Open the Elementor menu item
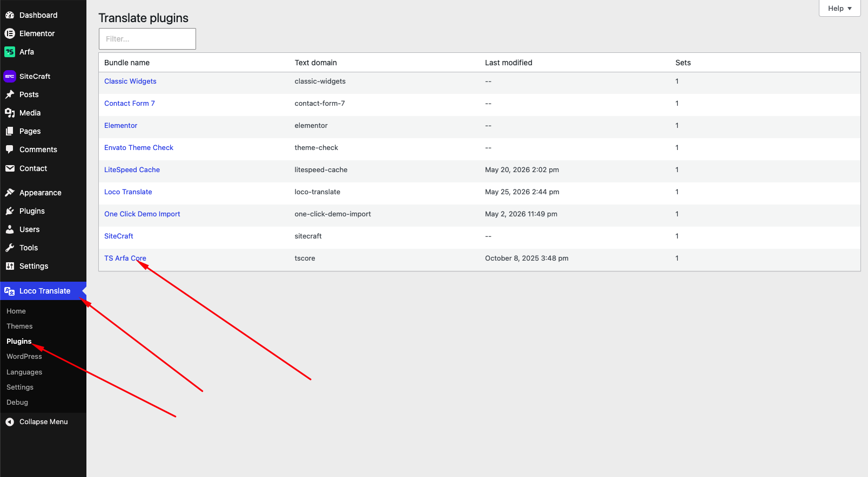The image size is (868, 477). [x=37, y=33]
